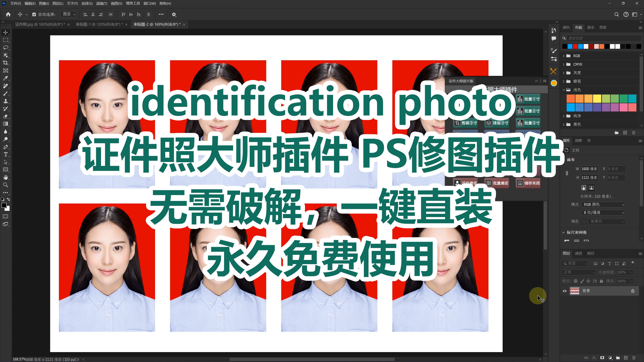Expand the 灰度 swatch folder
Screen dimensions: 644x362
[563, 73]
